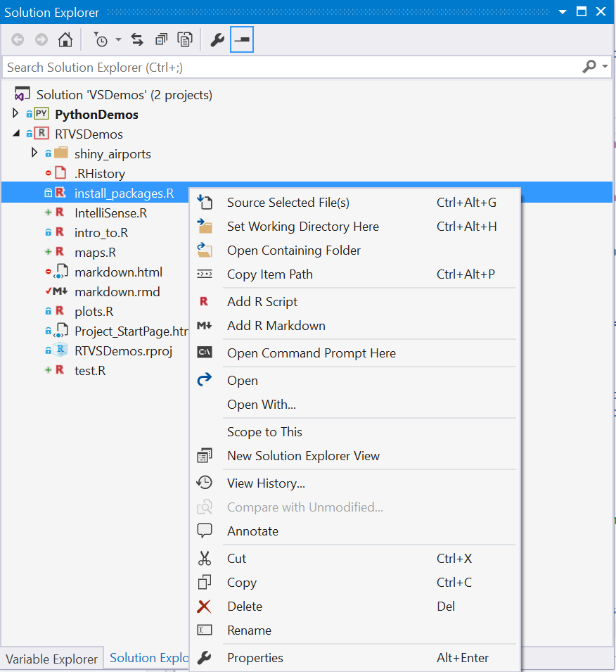Select the RTVSDemos project label
Image resolution: width=616 pixels, height=672 pixels.
coord(89,134)
